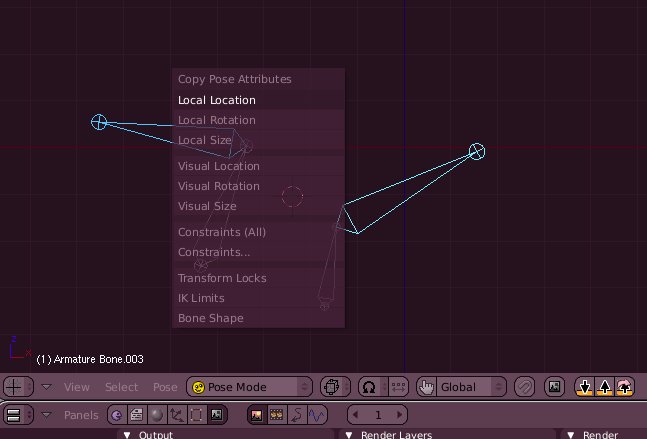Open the Sound wave sub-context

316,415
